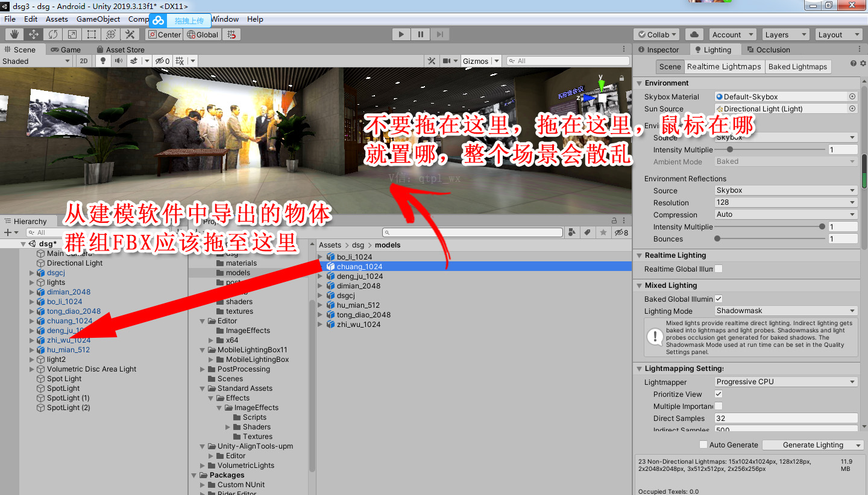This screenshot has width=868, height=495.
Task: Pick Skybox Material object selector
Action: (852, 96)
